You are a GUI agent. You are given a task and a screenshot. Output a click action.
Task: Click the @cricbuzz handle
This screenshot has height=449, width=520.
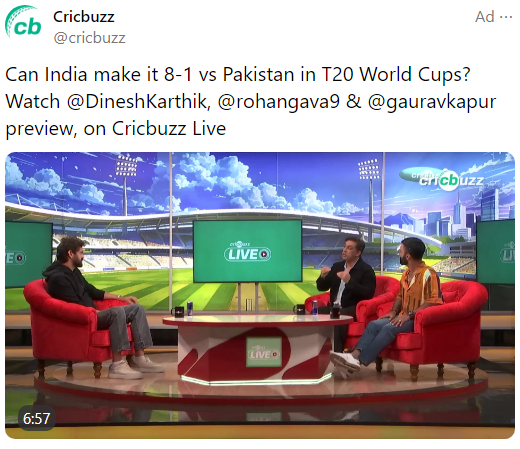click(89, 38)
